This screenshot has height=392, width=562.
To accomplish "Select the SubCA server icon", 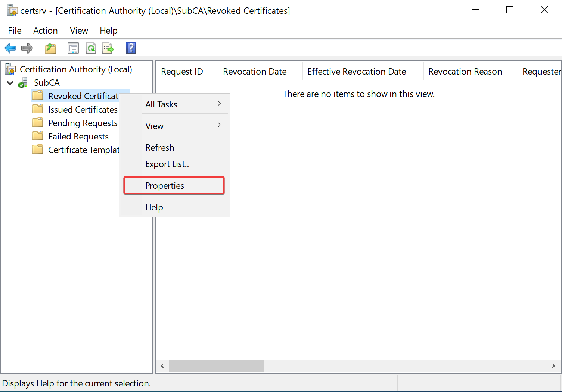I will click(24, 82).
